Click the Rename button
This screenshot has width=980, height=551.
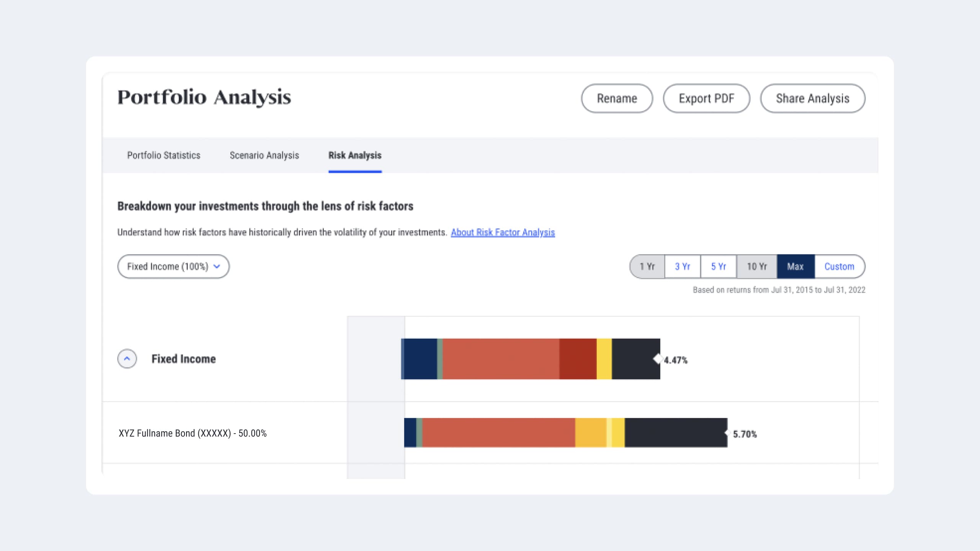click(x=617, y=98)
